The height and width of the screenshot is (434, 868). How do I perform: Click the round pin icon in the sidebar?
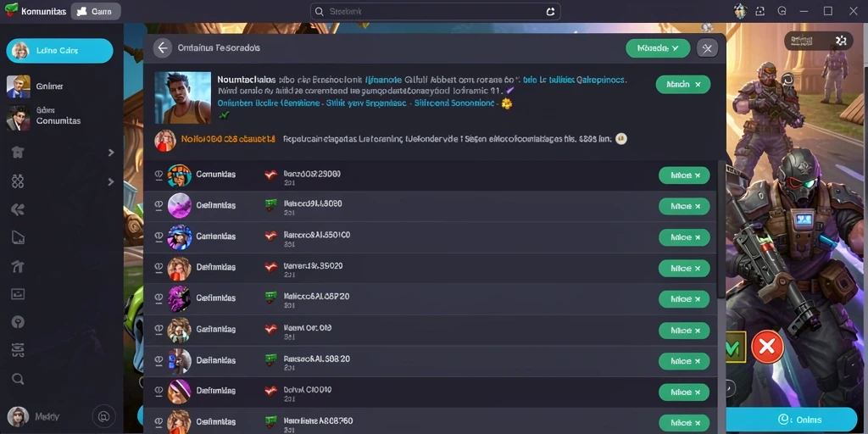[x=18, y=321]
